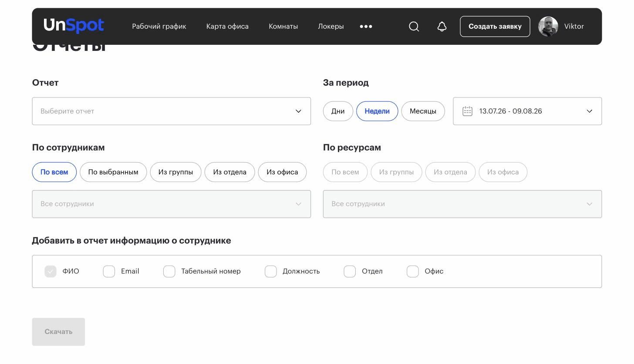This screenshot has height=364, width=634.
Task: Open Карта офиса menu item
Action: point(227,27)
